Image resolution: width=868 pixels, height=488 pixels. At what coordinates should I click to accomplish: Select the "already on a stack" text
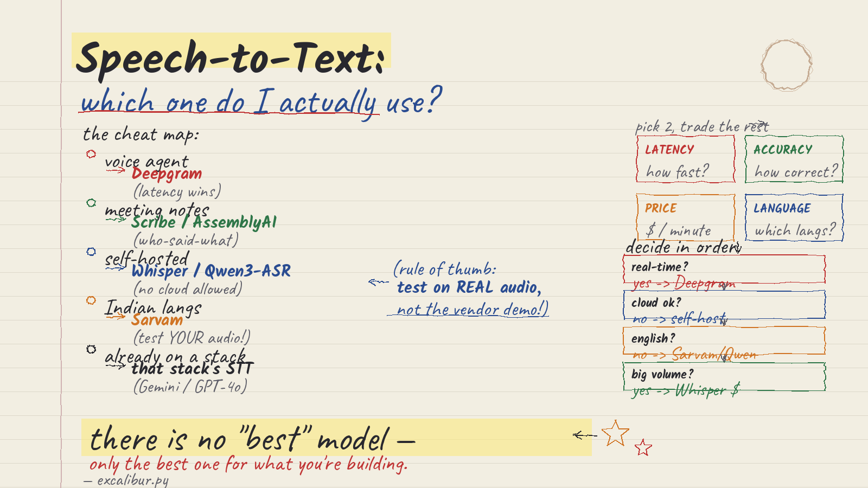[x=175, y=357]
